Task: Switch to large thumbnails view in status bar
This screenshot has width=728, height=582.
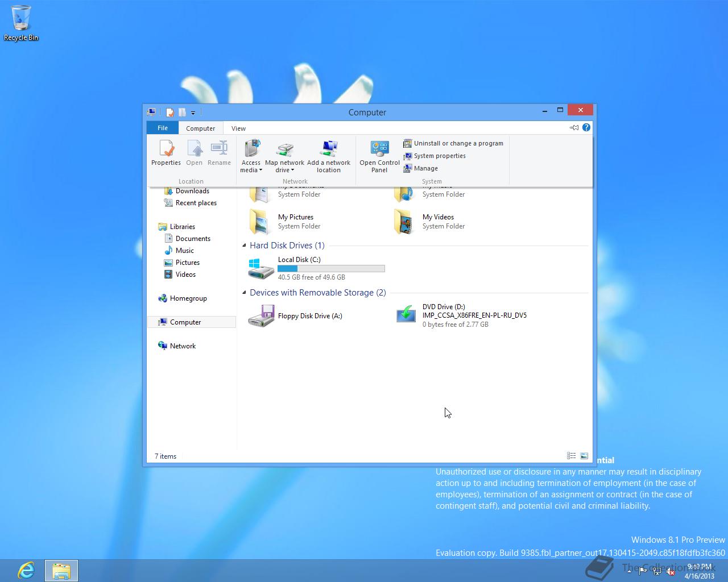Action: 584,456
